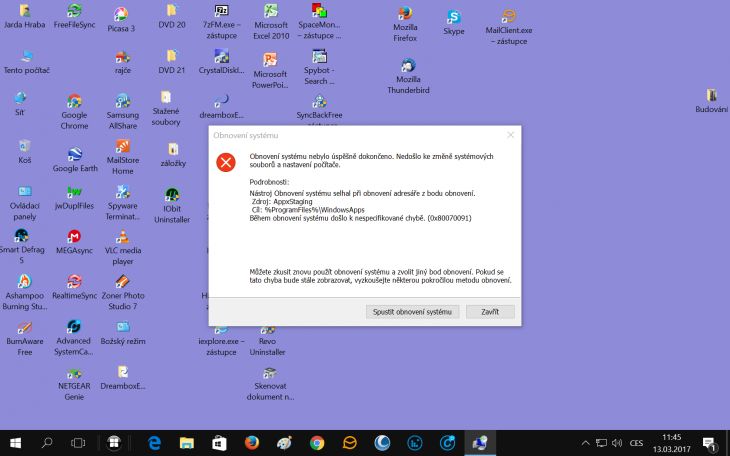Select the DVD 20 folder icon

(x=172, y=17)
